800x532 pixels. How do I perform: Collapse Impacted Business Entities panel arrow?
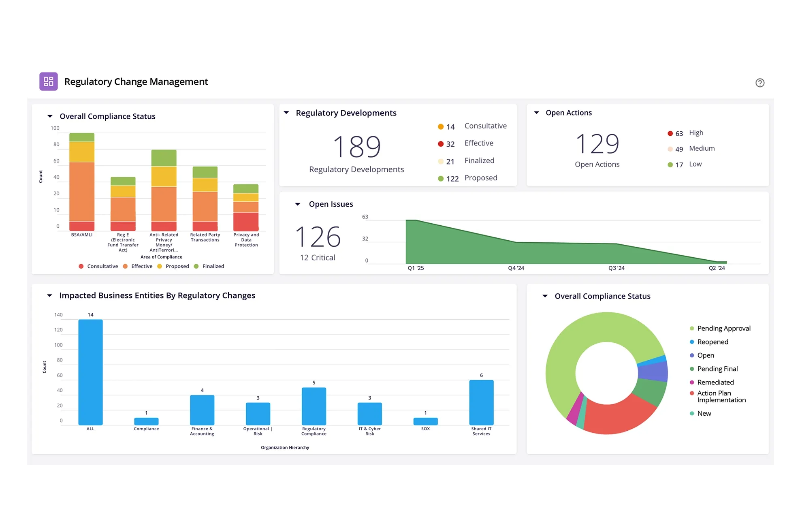coord(49,295)
